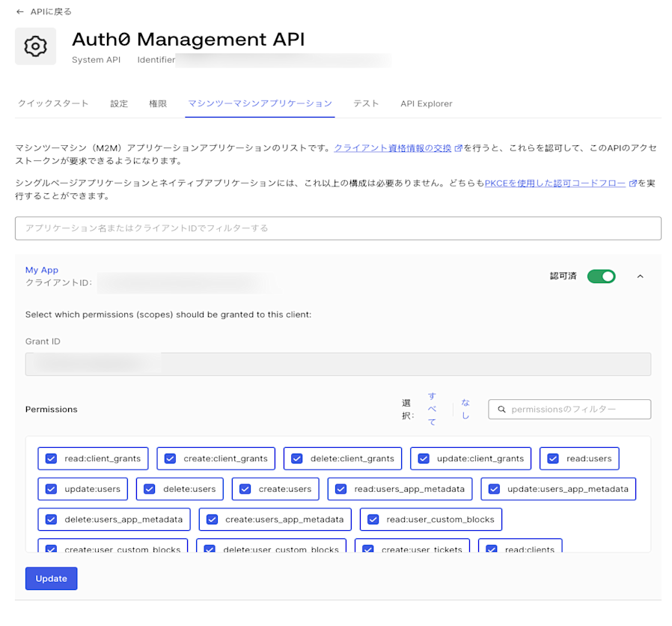The image size is (672, 626).
Task: Click the Permissions heading text
Action: [x=52, y=410]
